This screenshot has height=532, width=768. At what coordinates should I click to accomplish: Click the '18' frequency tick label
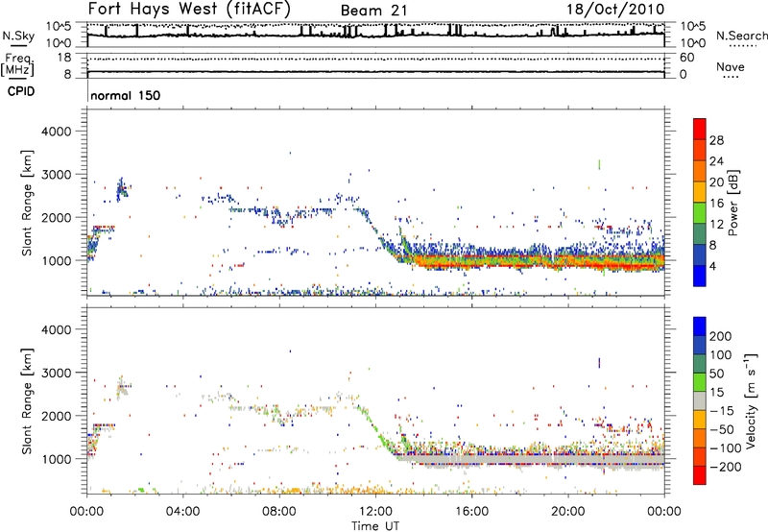pyautogui.click(x=64, y=58)
